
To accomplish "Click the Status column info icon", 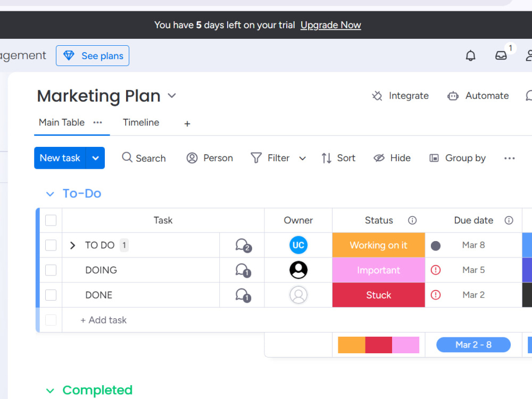I will tap(412, 221).
